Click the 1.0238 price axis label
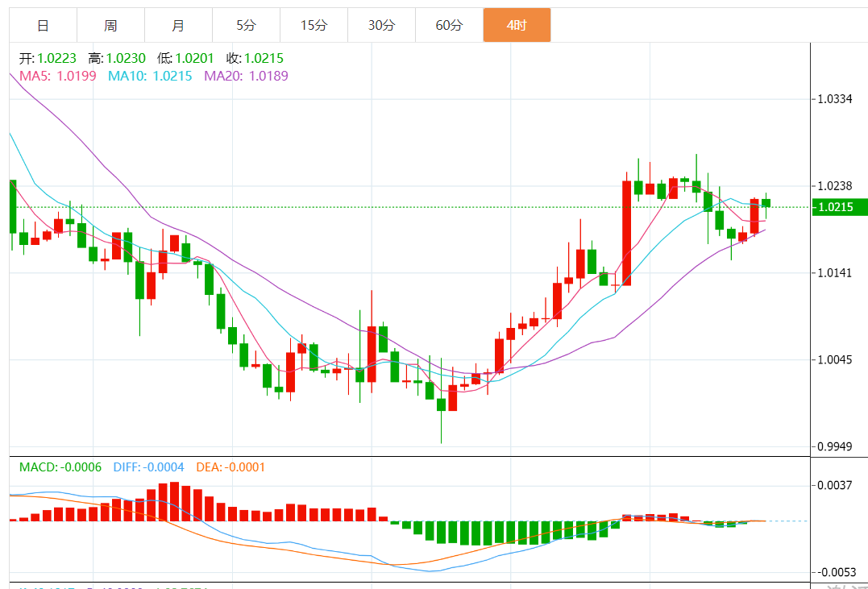868x589 pixels. point(835,186)
